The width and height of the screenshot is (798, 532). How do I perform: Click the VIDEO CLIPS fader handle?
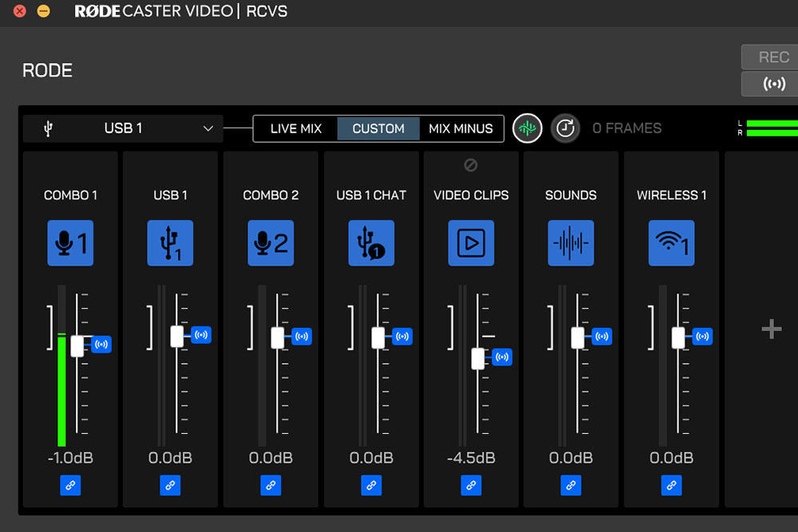(477, 358)
